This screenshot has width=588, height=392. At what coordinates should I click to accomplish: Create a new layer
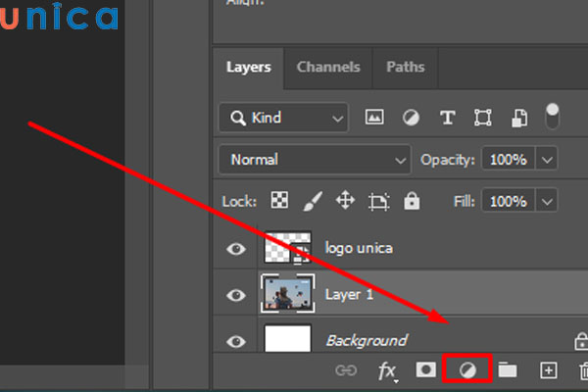click(548, 370)
